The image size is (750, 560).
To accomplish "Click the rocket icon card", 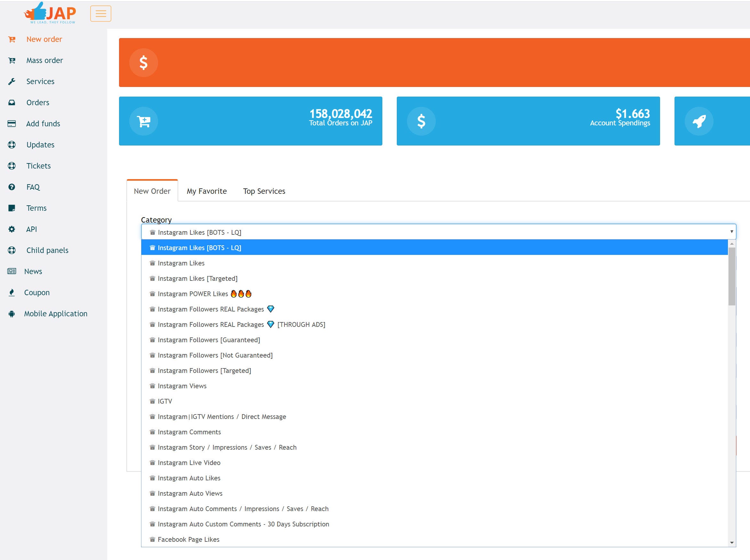I will pyautogui.click(x=699, y=121).
